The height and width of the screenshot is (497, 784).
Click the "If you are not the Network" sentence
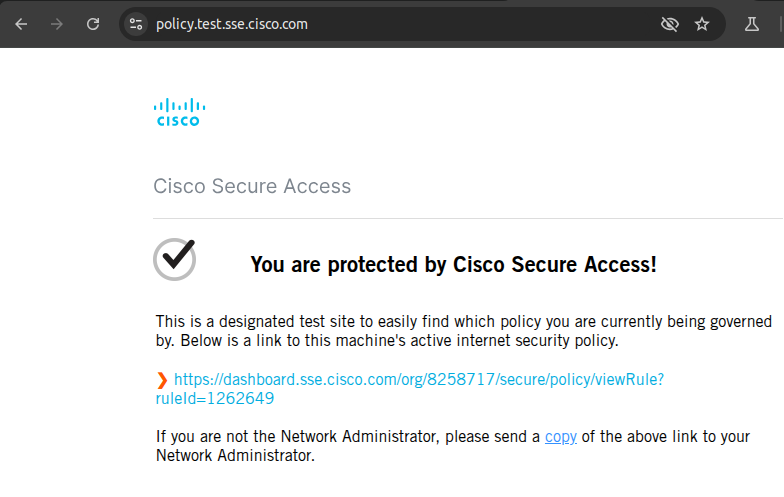pyautogui.click(x=300, y=437)
